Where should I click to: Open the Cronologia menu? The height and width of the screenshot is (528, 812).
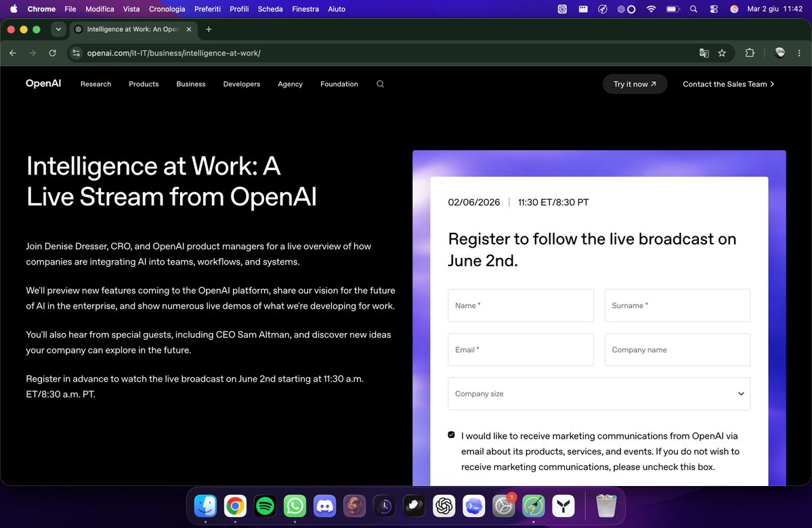pyautogui.click(x=167, y=9)
